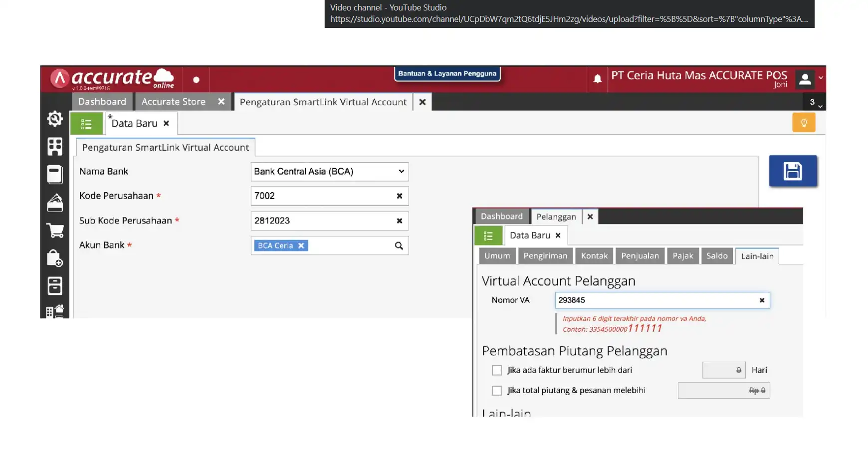The image size is (868, 459).
Task: Save the SmartLink settings with the floppy disk button
Action: [x=793, y=171]
